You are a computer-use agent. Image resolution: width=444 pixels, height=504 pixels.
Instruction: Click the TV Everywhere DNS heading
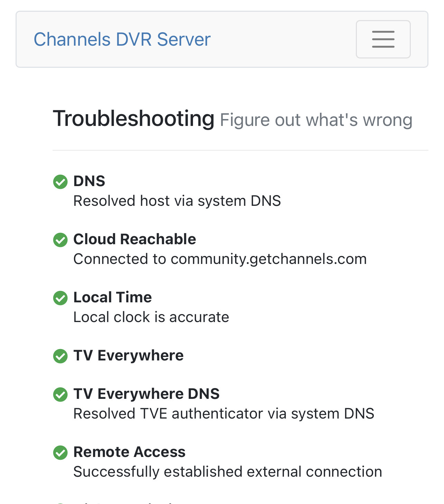tap(146, 394)
